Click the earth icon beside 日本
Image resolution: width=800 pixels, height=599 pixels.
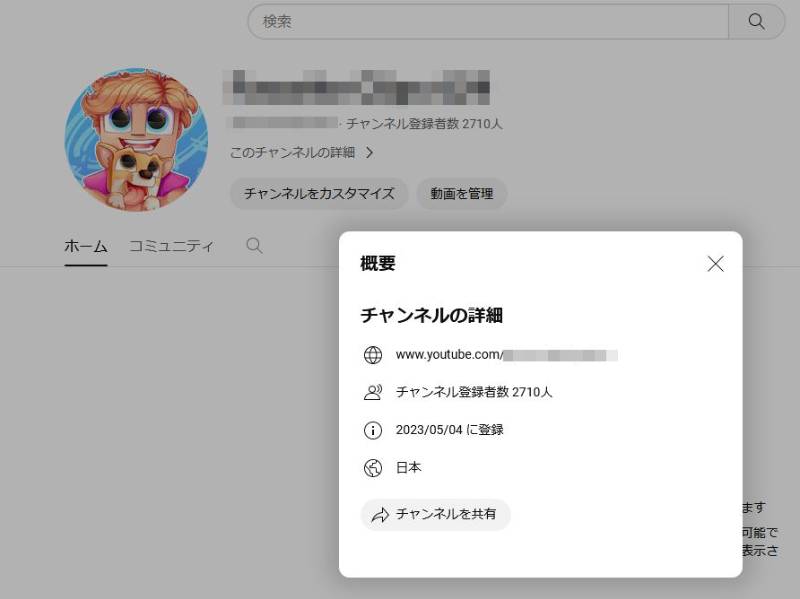pyautogui.click(x=373, y=468)
